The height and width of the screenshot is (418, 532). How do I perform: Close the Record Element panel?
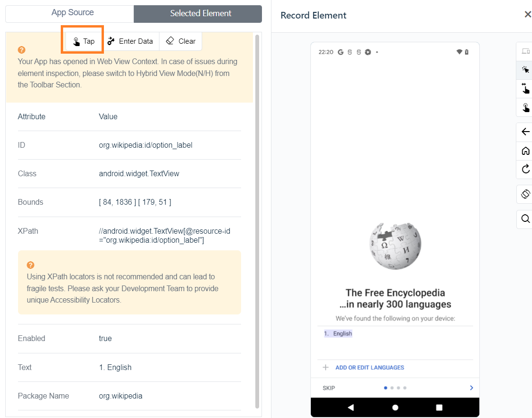[x=527, y=14]
